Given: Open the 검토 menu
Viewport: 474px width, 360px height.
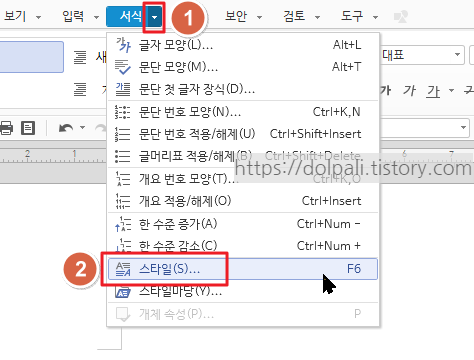Looking at the screenshot, I should [x=294, y=16].
